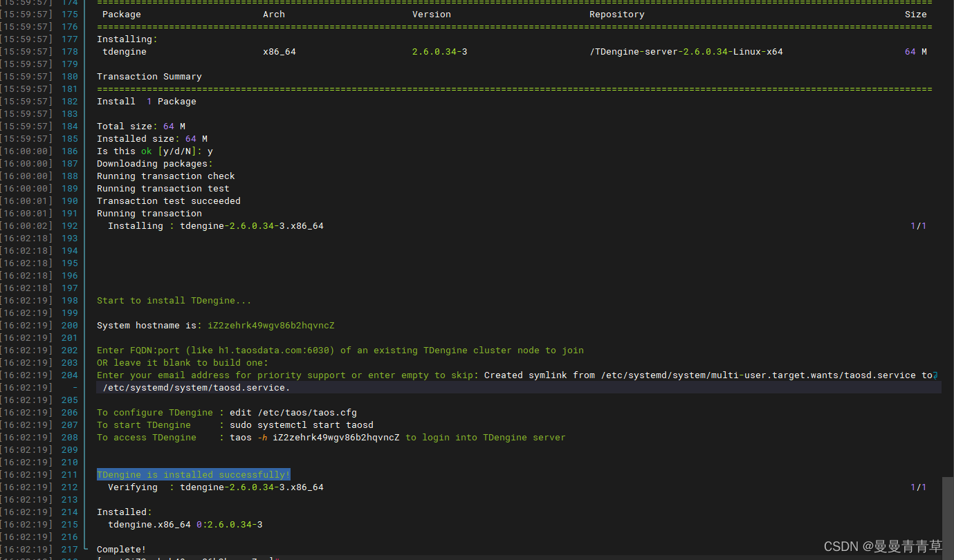Click the "To configure TDengine" label

coord(155,413)
